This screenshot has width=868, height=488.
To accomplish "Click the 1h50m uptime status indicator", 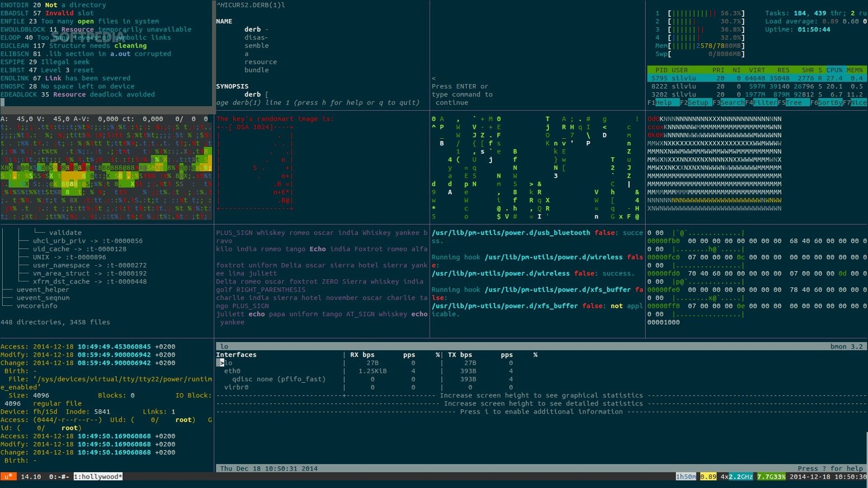I will tap(686, 477).
